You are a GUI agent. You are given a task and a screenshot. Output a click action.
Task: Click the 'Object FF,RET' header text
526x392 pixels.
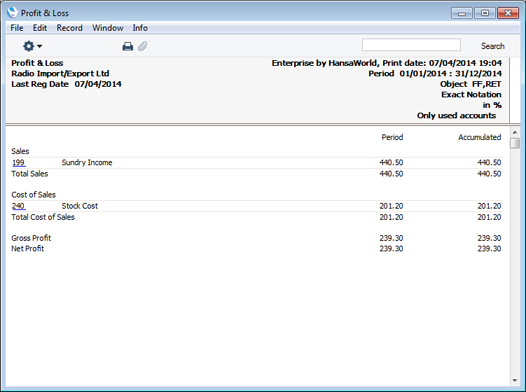pos(471,84)
